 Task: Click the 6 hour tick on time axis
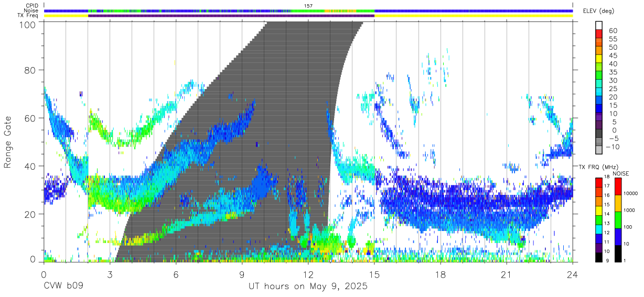pos(176,274)
